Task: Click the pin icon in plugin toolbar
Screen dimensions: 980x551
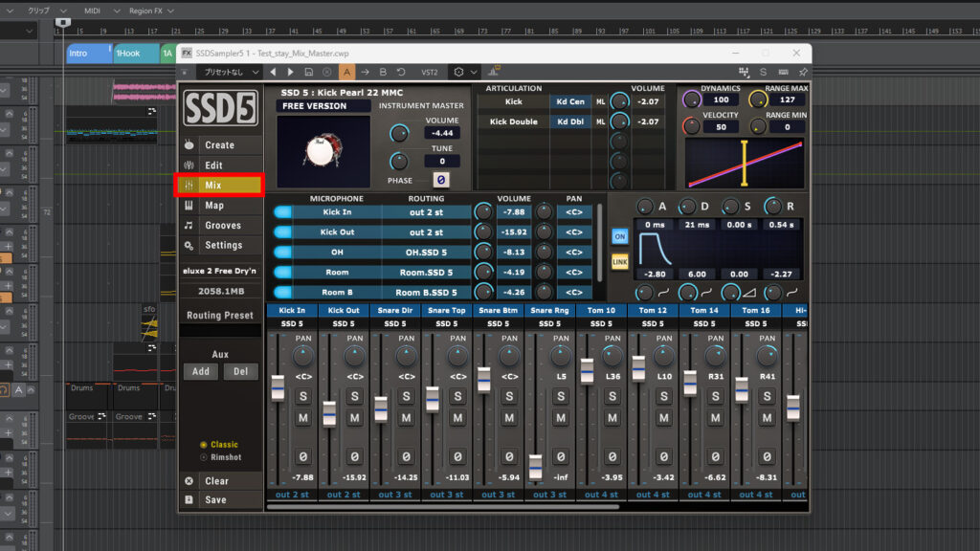Action: [802, 72]
